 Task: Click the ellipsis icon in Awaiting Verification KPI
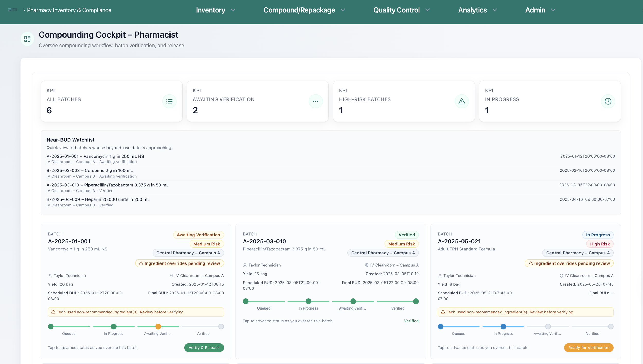316,101
